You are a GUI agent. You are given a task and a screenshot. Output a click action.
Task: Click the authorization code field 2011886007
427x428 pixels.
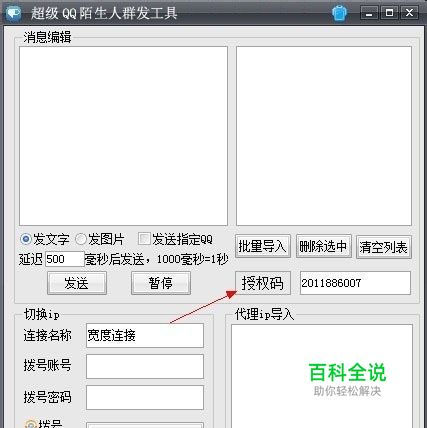click(355, 283)
